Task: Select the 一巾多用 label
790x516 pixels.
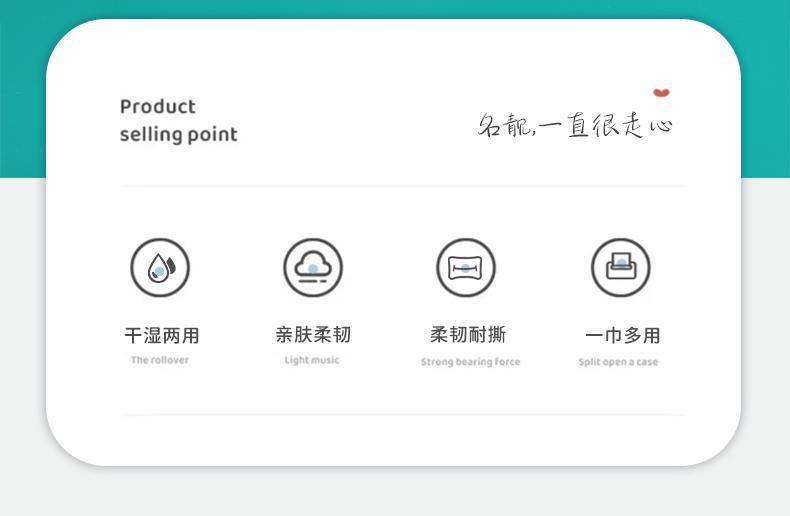Action: coord(623,336)
